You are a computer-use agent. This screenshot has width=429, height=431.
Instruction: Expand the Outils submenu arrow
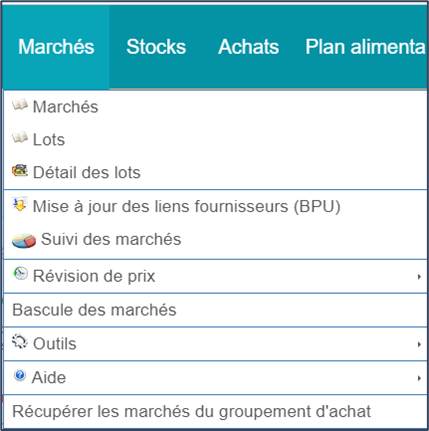click(x=419, y=344)
